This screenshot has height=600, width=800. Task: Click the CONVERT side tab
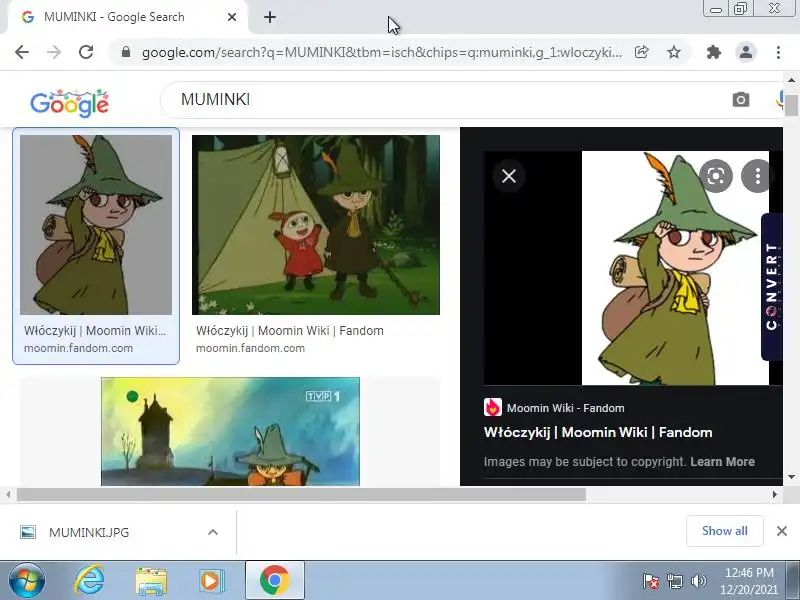click(771, 287)
